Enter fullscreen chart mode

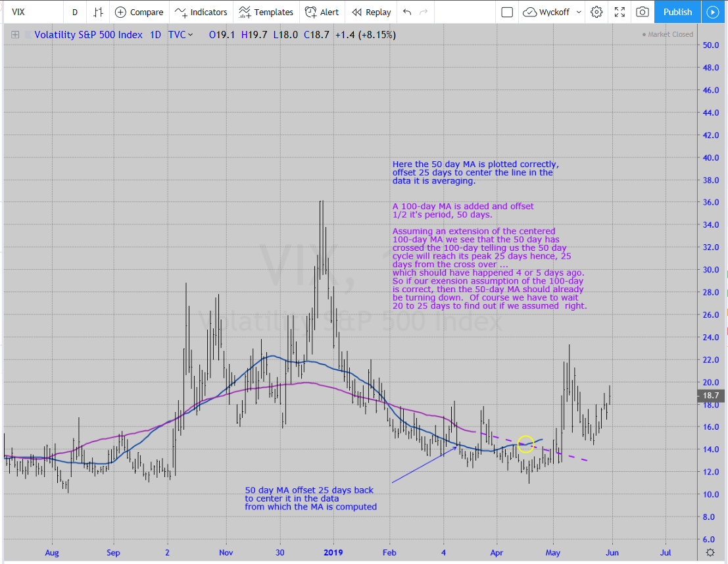(619, 12)
